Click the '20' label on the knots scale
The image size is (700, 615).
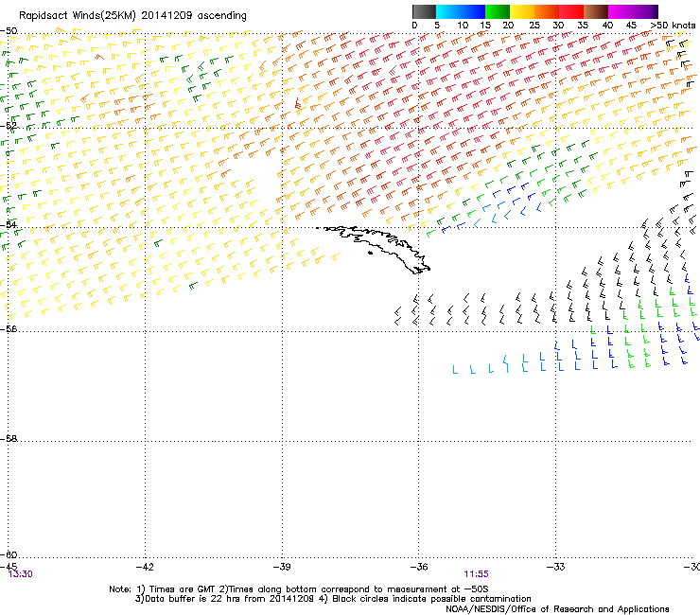[508, 26]
